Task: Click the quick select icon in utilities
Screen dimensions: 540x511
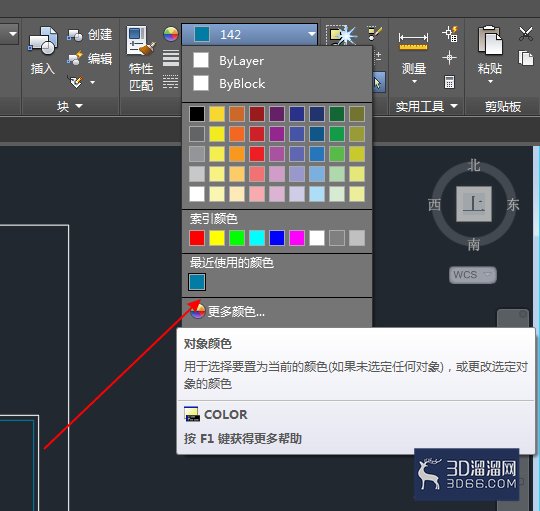Action: pos(450,34)
